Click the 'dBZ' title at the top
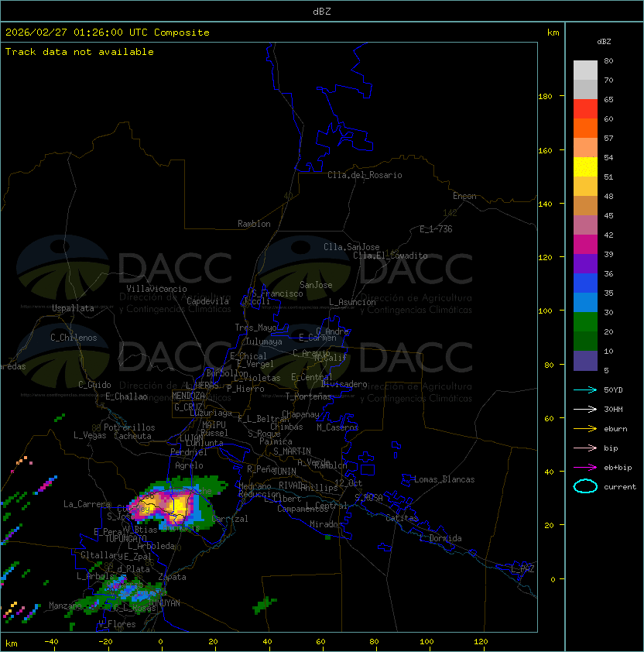The height and width of the screenshot is (652, 644). pyautogui.click(x=322, y=11)
